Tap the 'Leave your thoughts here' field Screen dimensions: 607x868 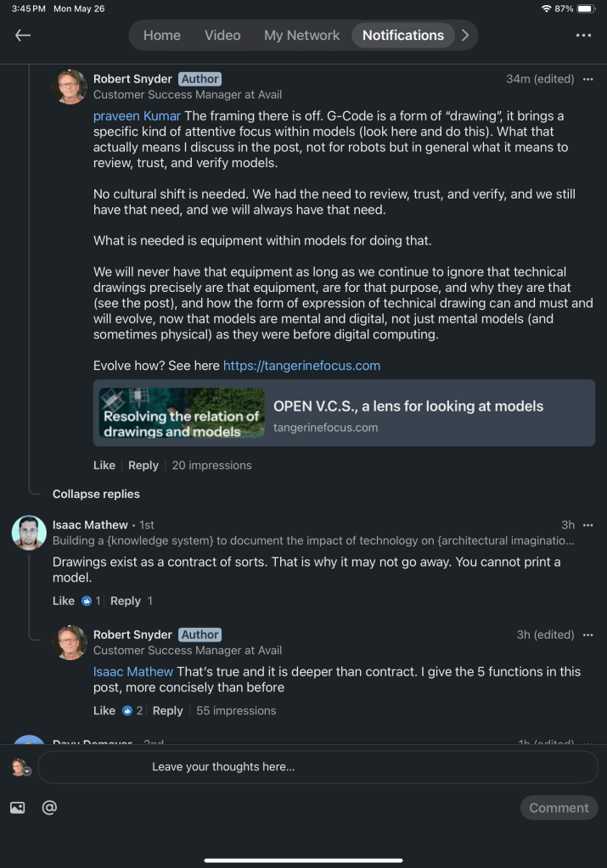[x=318, y=767]
